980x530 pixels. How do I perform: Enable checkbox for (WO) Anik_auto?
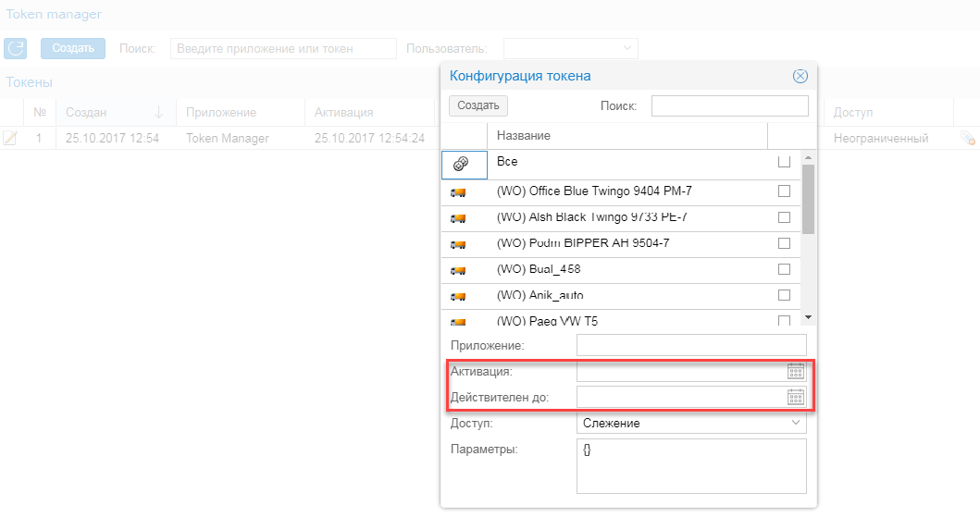(784, 296)
